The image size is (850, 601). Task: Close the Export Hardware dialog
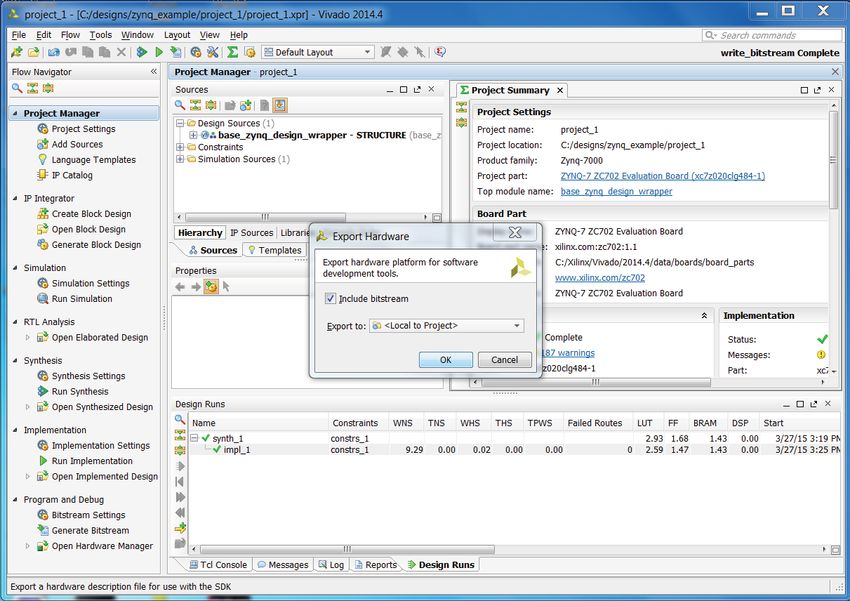[x=515, y=233]
